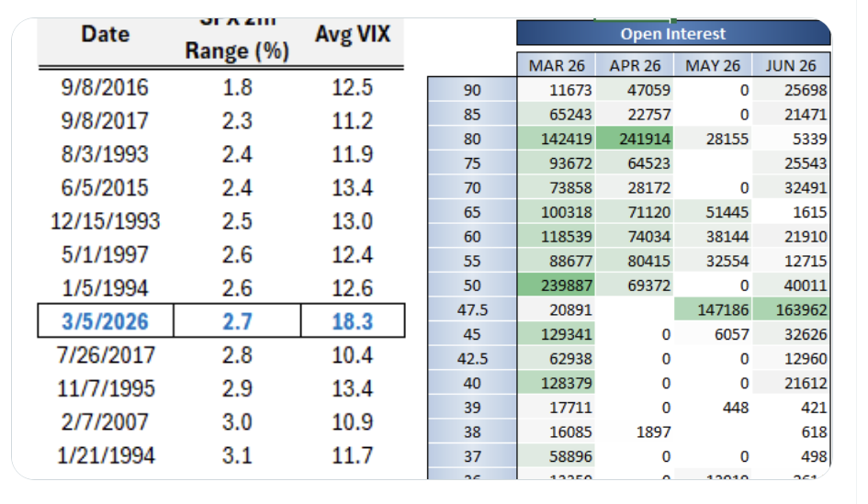Click the 163962 cell under JUN 26
Viewport: 868px width, 504px height.
(792, 310)
